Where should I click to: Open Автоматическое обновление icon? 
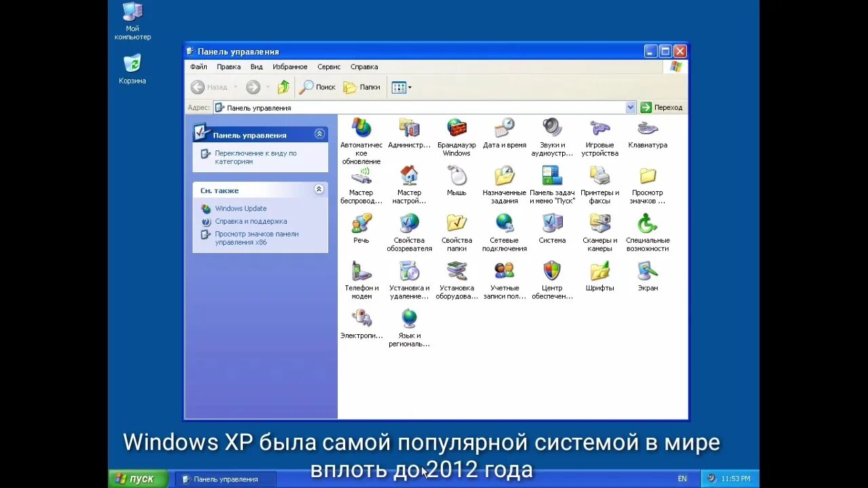pos(361,128)
